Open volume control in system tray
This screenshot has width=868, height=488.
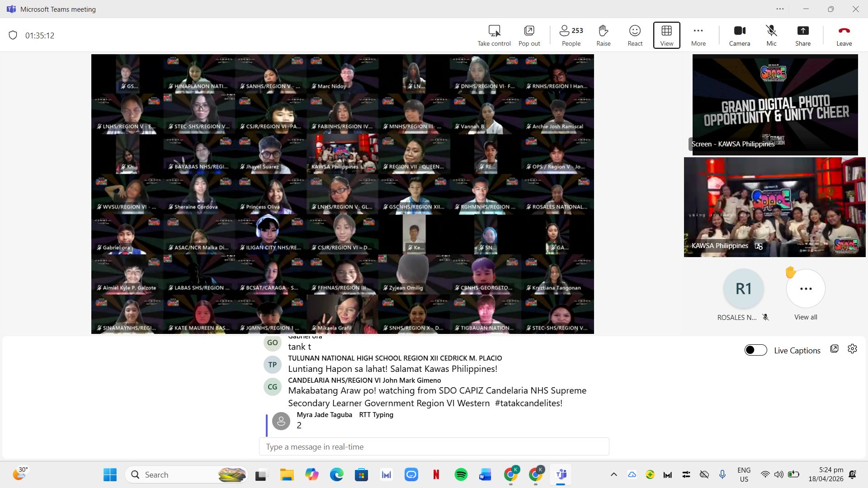pyautogui.click(x=778, y=474)
